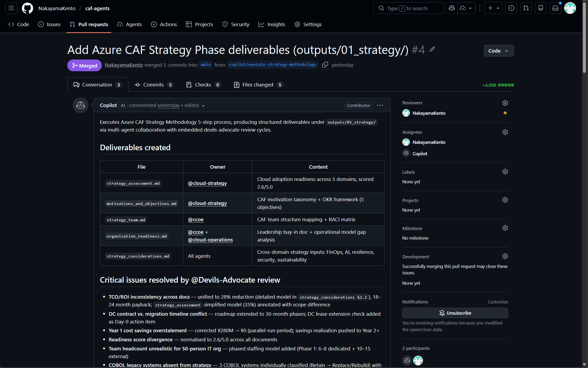This screenshot has height=368, width=588.
Task: Expand the Code dropdown button
Action: coord(498,51)
